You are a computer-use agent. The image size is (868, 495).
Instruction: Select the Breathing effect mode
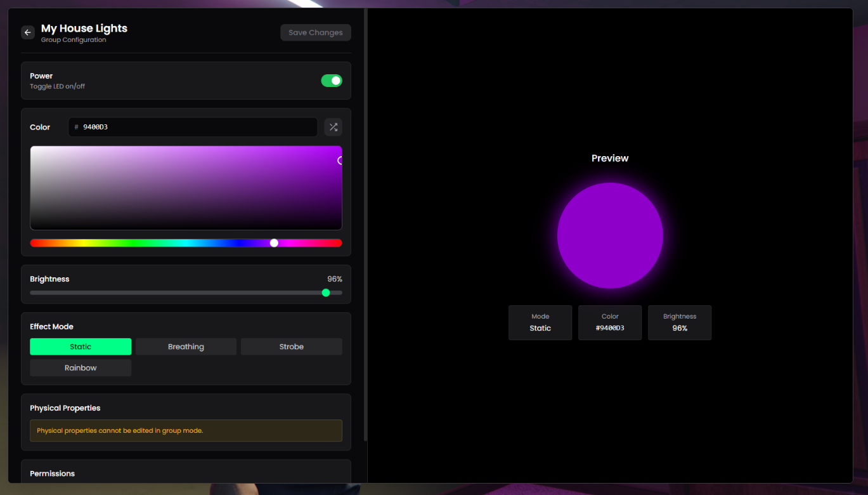coord(186,346)
